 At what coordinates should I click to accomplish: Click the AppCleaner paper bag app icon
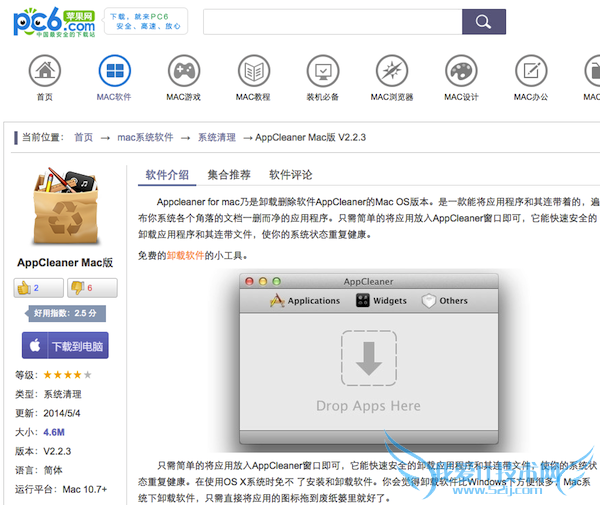[66, 205]
